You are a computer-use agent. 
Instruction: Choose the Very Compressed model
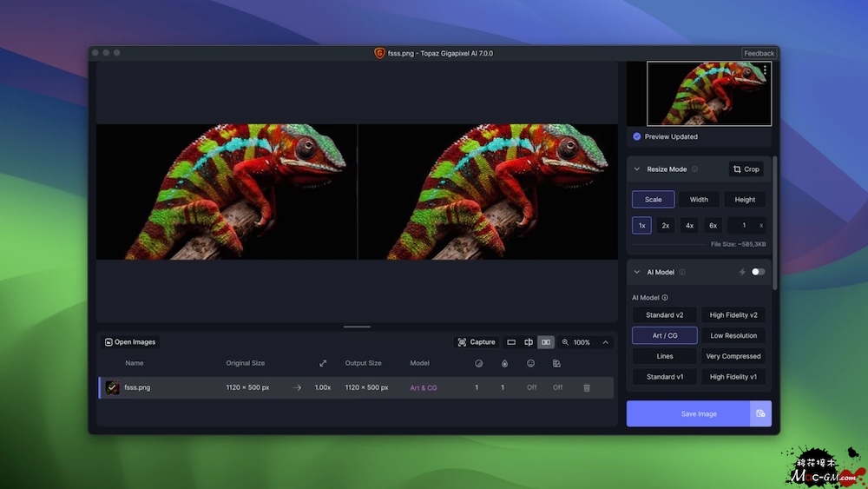(733, 356)
